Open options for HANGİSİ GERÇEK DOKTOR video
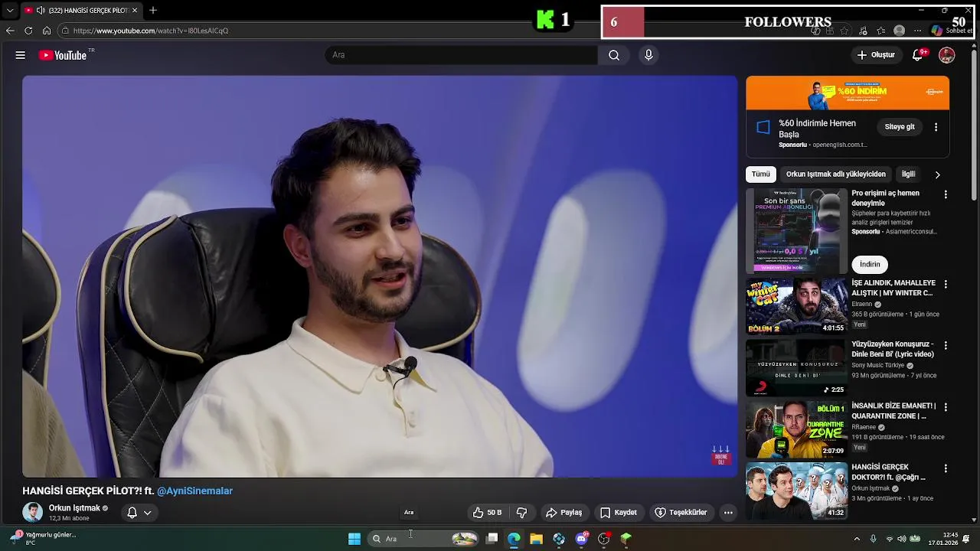The height and width of the screenshot is (551, 980). [946, 468]
